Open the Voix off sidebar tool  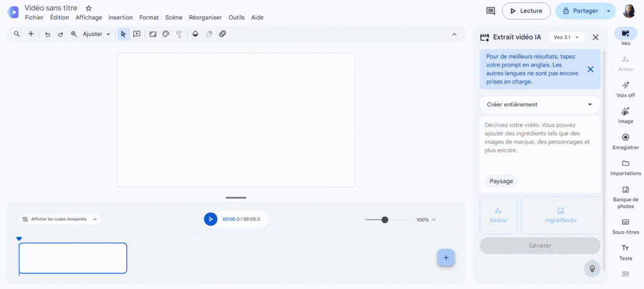click(626, 89)
